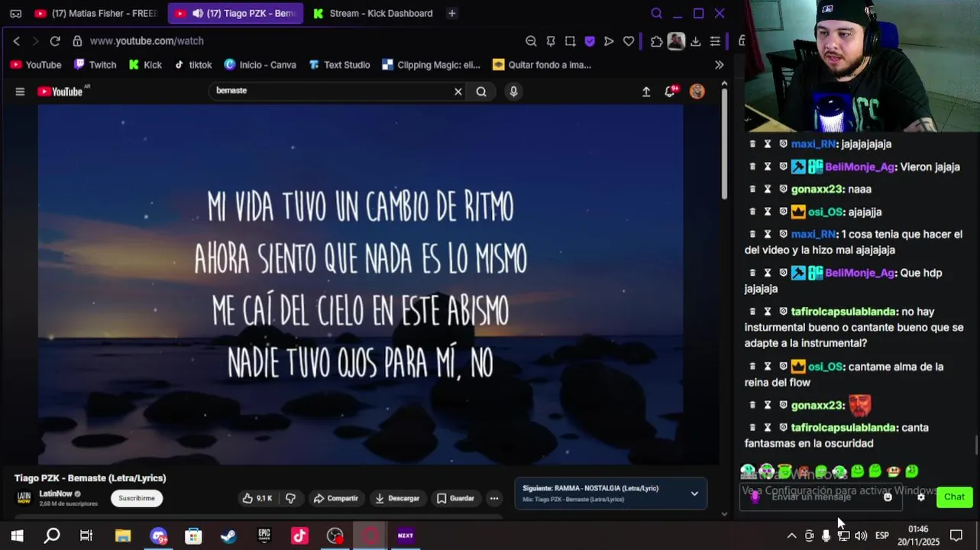
Task: Switch to the Matias Fisher tab
Action: pyautogui.click(x=95, y=13)
